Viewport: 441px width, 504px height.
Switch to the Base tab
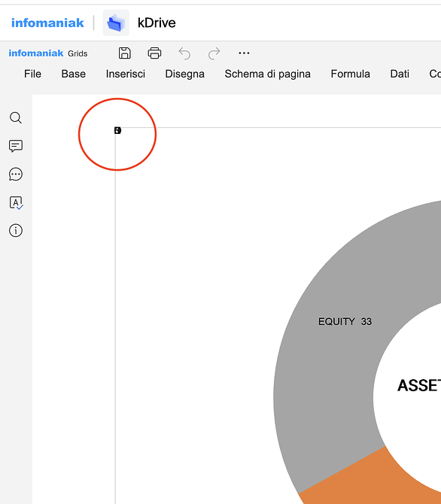(73, 74)
